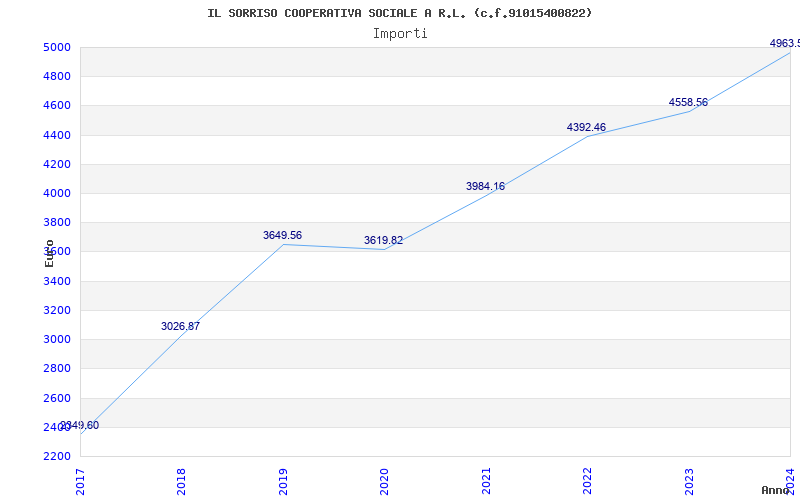Click the y-axis value 3800
The height and width of the screenshot is (500, 800).
point(58,223)
